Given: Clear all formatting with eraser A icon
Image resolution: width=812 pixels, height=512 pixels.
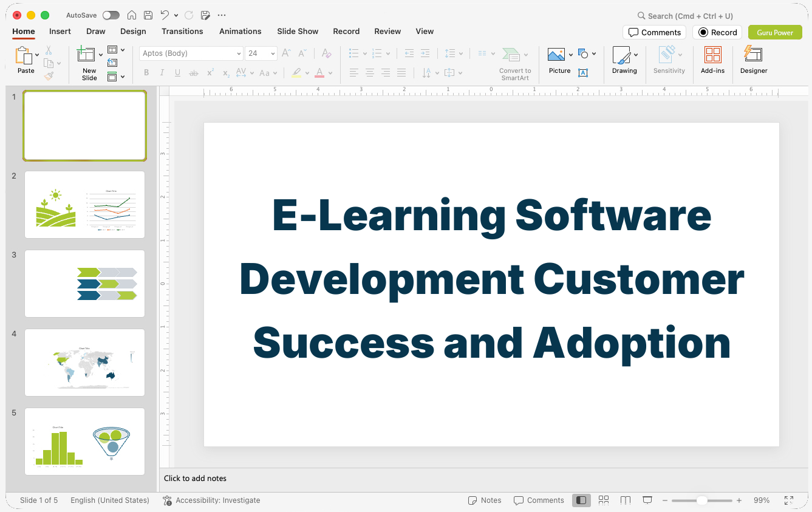Looking at the screenshot, I should 327,53.
